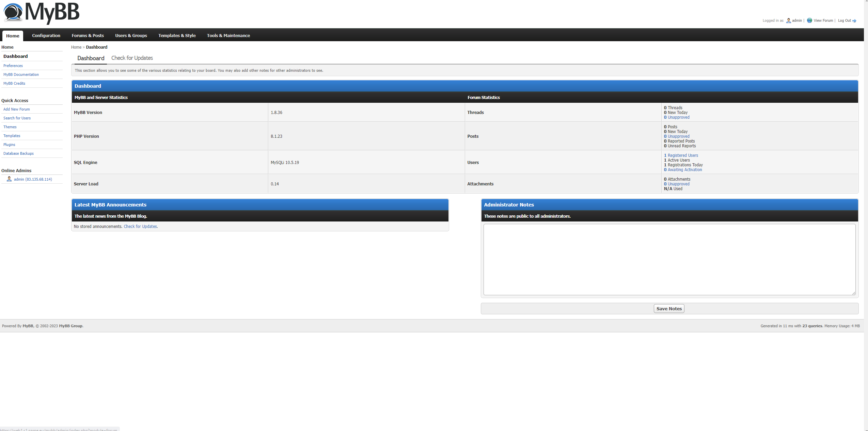Click the Administrator Notes panel header

[669, 205]
